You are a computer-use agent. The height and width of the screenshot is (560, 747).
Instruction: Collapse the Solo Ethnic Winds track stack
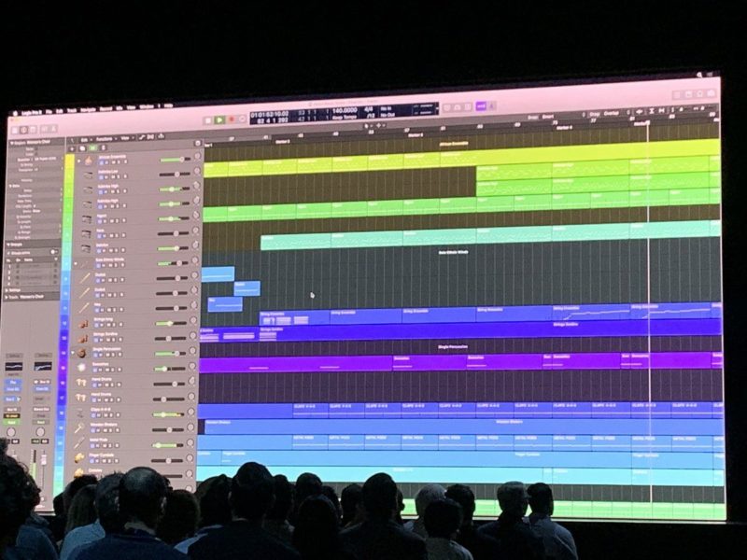pyautogui.click(x=76, y=263)
